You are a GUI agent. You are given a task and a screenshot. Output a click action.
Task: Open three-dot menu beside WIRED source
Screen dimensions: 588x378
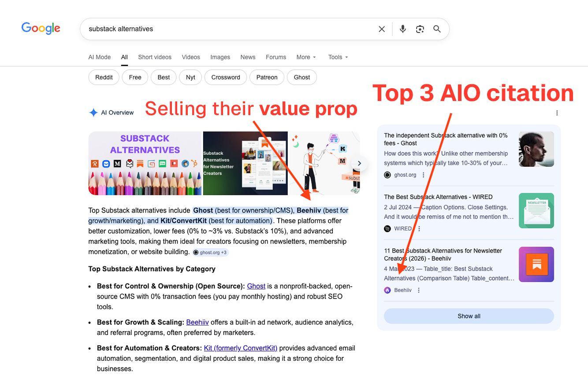[x=419, y=229]
